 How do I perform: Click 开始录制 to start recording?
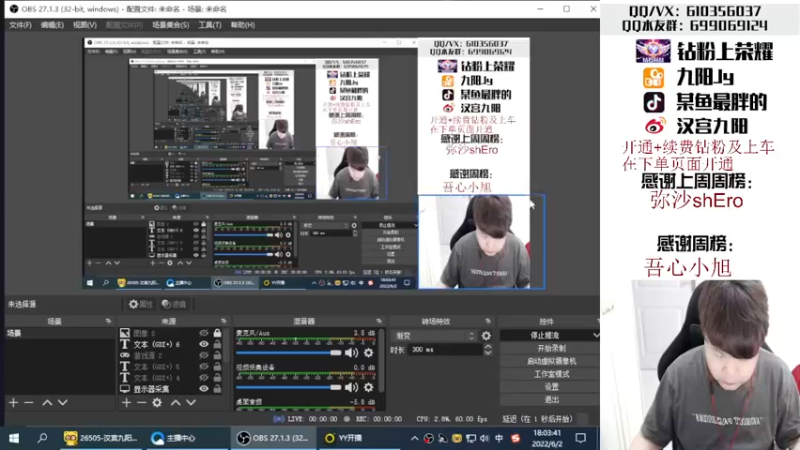tap(551, 348)
